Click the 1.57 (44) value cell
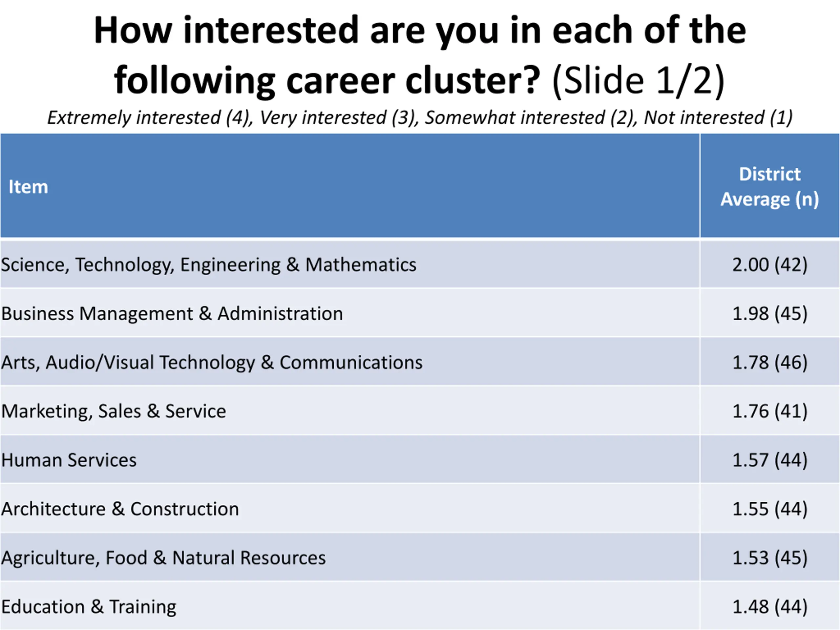840x630 pixels. [770, 459]
